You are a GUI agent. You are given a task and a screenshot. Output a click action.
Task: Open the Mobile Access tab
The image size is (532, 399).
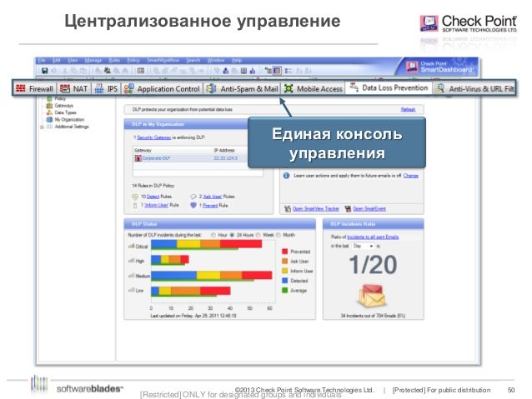(x=313, y=88)
